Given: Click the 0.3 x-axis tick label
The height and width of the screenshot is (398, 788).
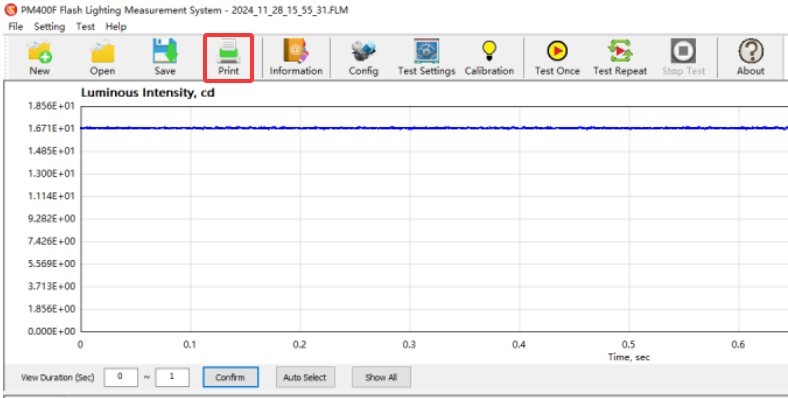Looking at the screenshot, I should (409, 345).
